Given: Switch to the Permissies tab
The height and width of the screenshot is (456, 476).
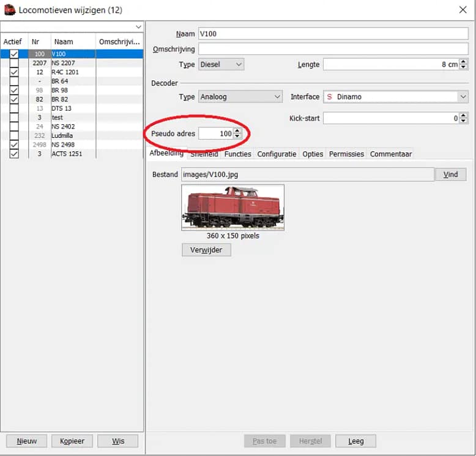Looking at the screenshot, I should click(346, 154).
